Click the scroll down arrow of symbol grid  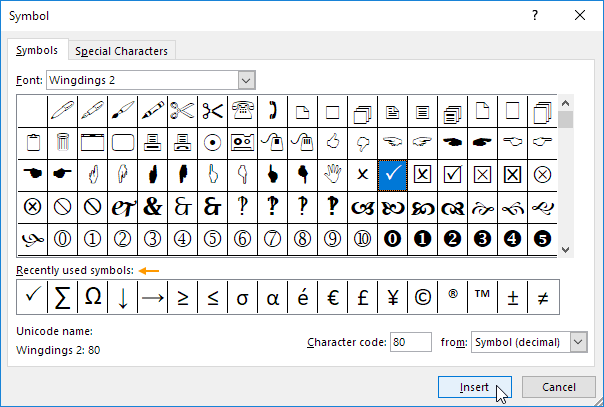[x=566, y=250]
